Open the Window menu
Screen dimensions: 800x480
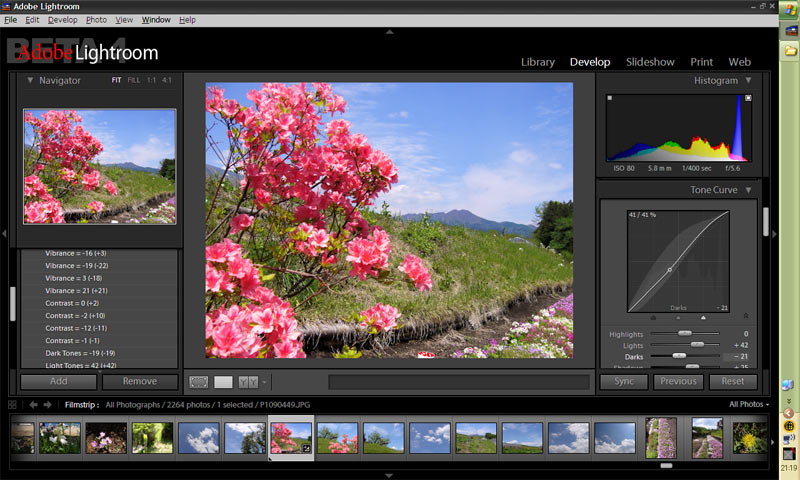(x=156, y=20)
